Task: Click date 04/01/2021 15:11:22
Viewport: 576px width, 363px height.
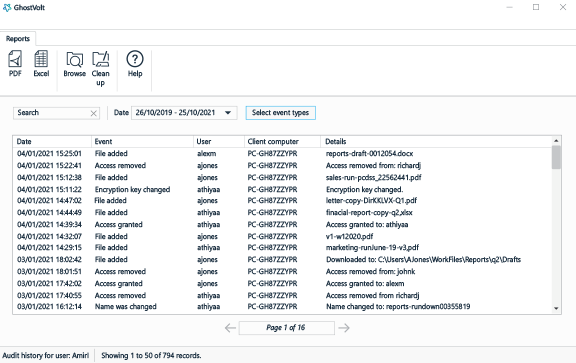Action: coord(49,190)
